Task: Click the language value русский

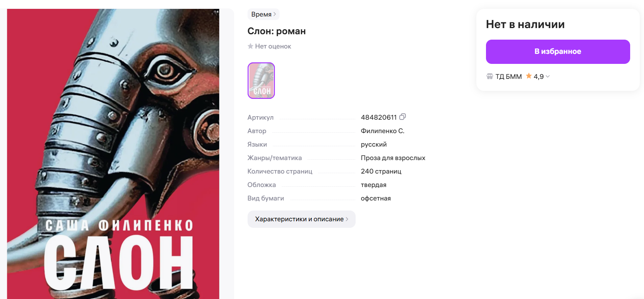Action: [x=374, y=144]
